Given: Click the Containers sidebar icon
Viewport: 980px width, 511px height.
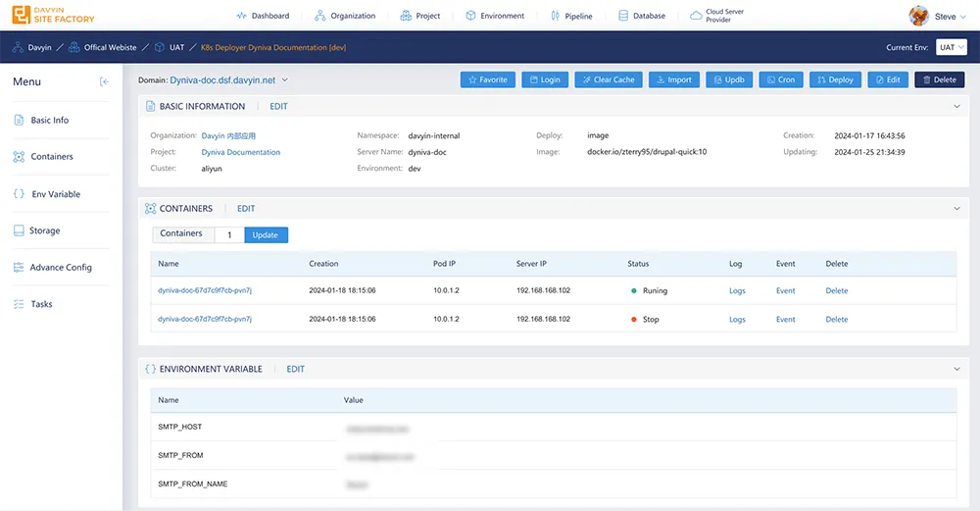Looking at the screenshot, I should pyautogui.click(x=19, y=157).
